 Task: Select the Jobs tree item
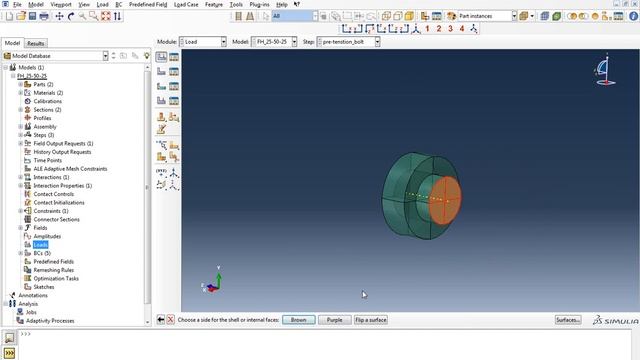(x=31, y=312)
